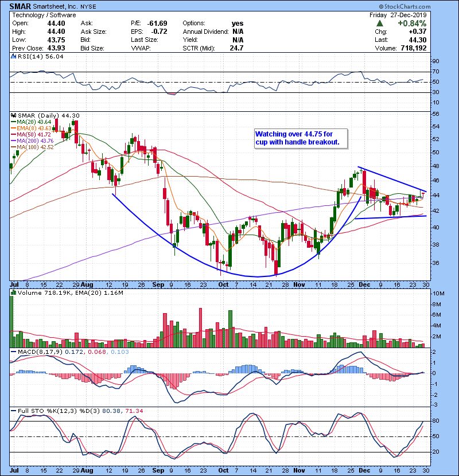459x476 pixels.
Task: Select the stochastic %K value "80.38"
Action: [111, 411]
